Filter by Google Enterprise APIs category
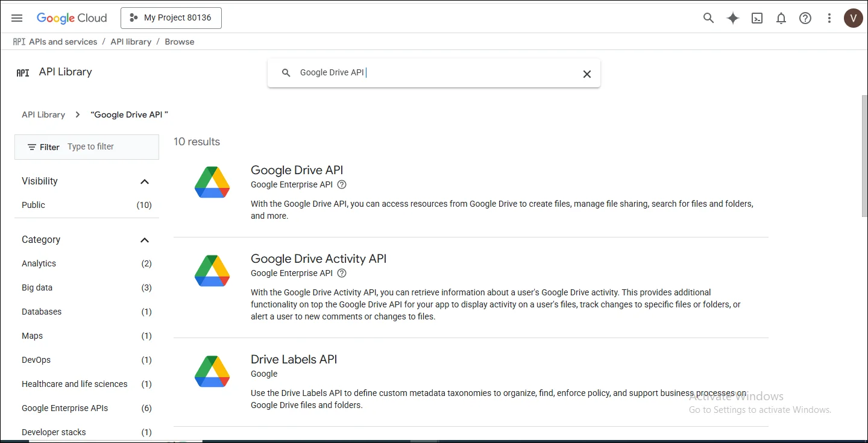Viewport: 868px width, 443px height. tap(87, 408)
